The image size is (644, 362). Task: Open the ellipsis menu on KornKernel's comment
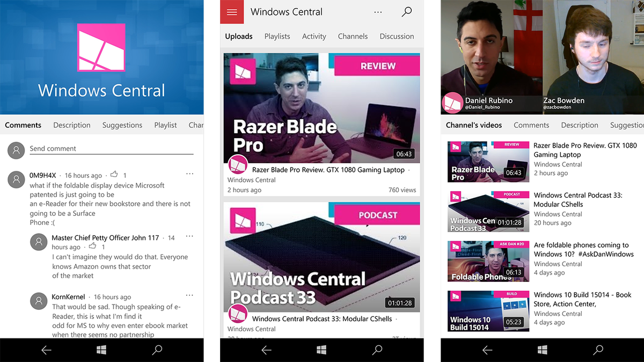(x=189, y=295)
